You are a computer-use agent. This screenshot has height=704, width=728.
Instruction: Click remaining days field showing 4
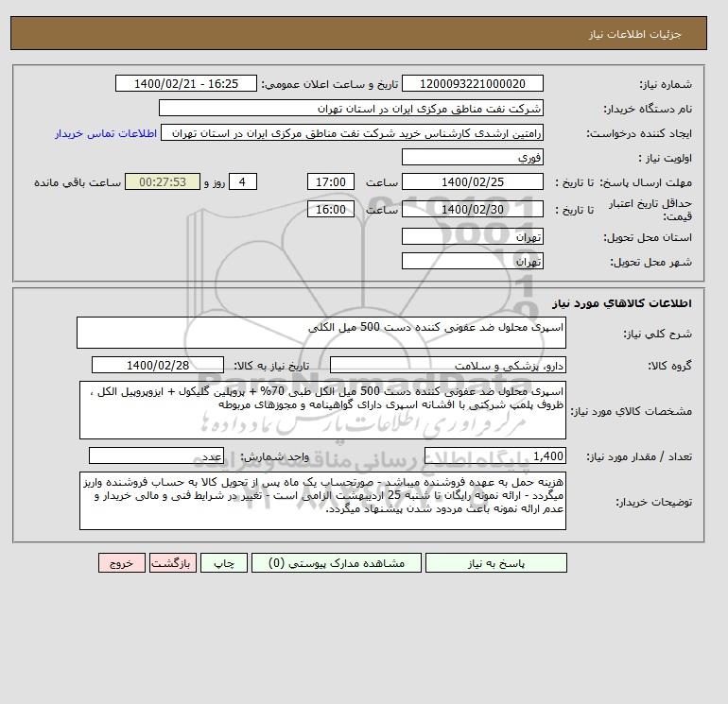(x=242, y=182)
